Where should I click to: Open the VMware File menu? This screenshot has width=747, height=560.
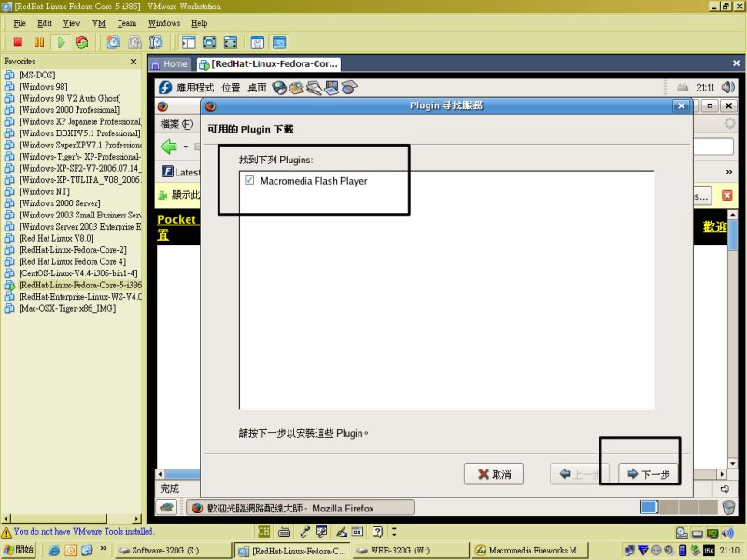(20, 23)
